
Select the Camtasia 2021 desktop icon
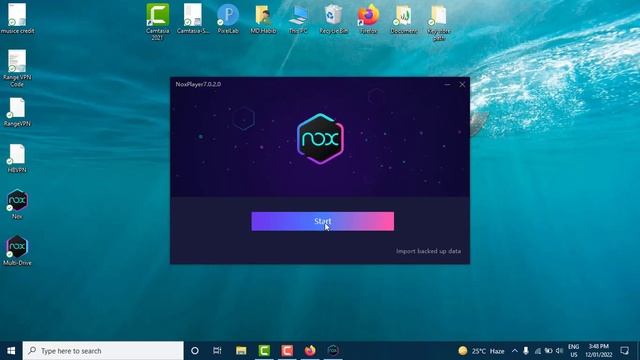click(x=158, y=22)
